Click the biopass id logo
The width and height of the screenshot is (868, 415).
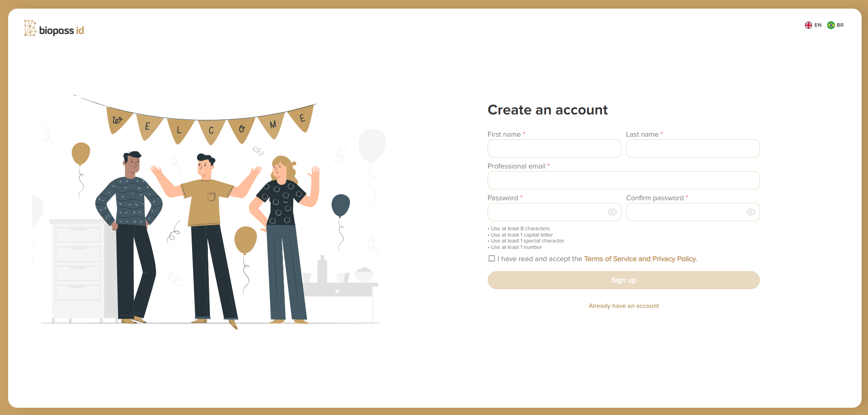pos(54,29)
